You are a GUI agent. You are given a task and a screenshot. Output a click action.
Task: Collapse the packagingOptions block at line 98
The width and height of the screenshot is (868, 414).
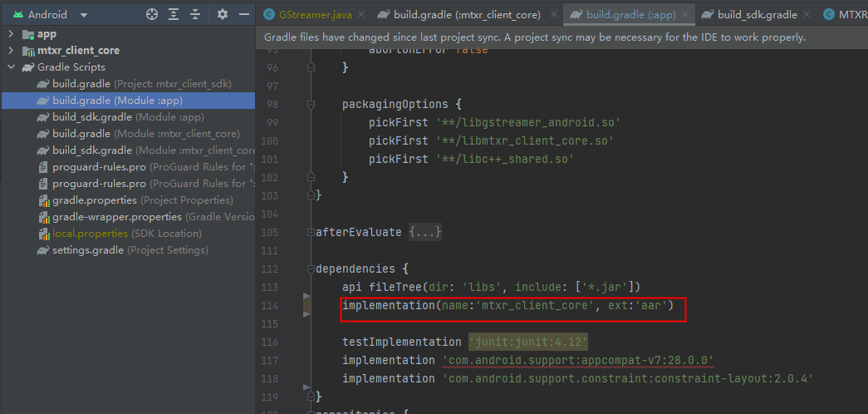(x=311, y=104)
